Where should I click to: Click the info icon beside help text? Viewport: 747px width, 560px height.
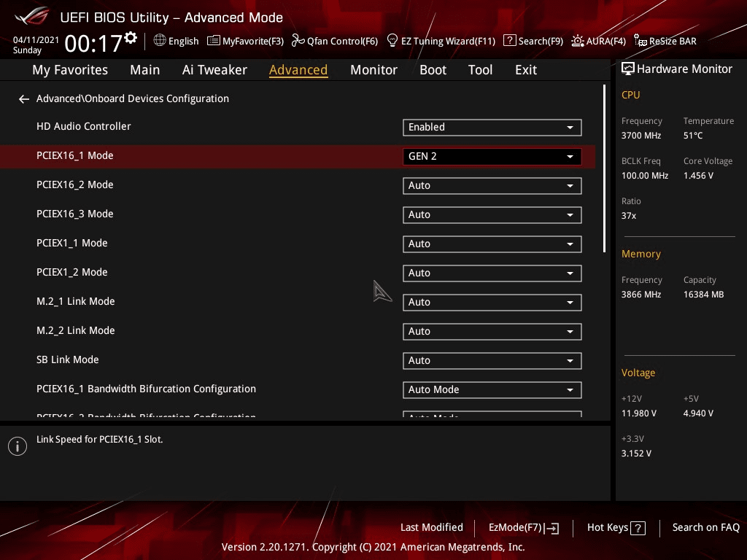pyautogui.click(x=18, y=446)
